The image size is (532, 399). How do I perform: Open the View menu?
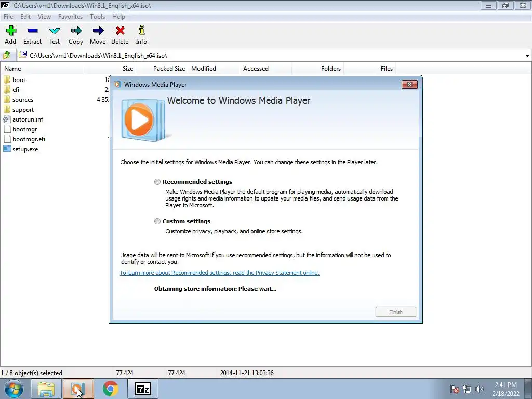44,16
